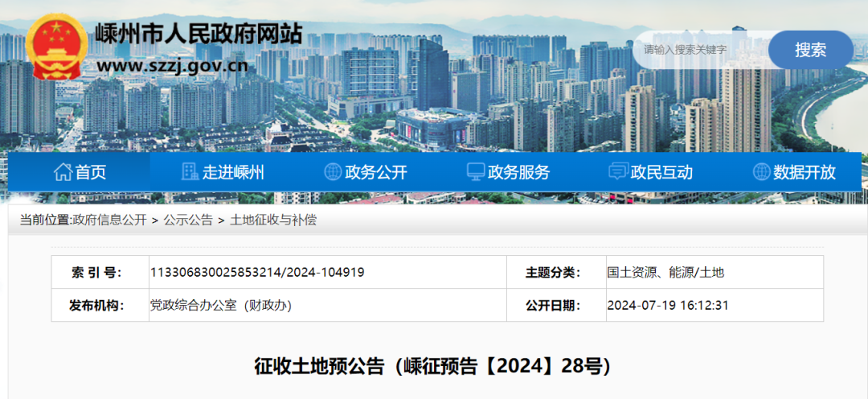The height and width of the screenshot is (399, 868).
Task: Click the www.szzj.gov.cn URL text
Action: 172,66
